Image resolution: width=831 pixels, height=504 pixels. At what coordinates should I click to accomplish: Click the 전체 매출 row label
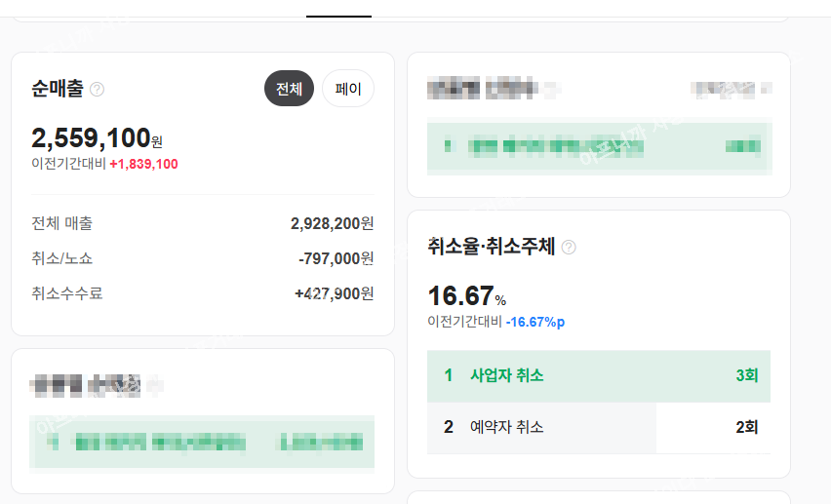(x=62, y=223)
